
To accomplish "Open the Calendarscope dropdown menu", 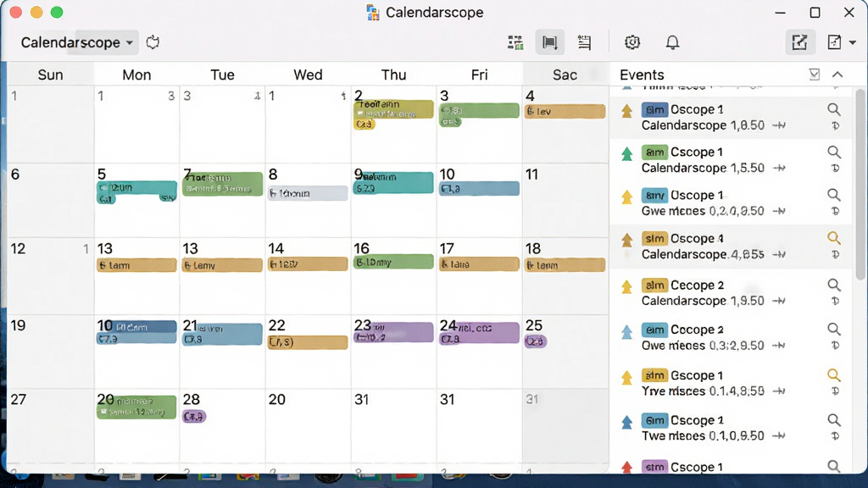I will point(77,42).
